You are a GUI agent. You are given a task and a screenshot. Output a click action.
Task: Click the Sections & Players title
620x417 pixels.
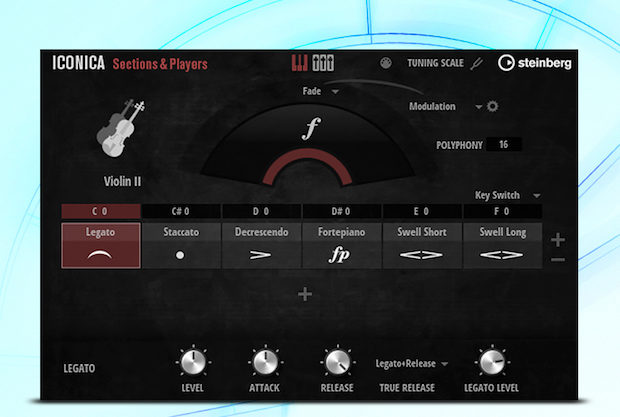160,64
